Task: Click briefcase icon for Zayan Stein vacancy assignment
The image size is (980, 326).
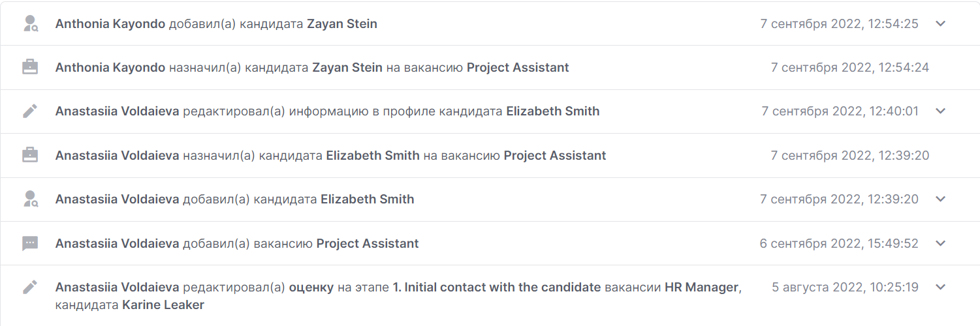Action: coord(30,68)
